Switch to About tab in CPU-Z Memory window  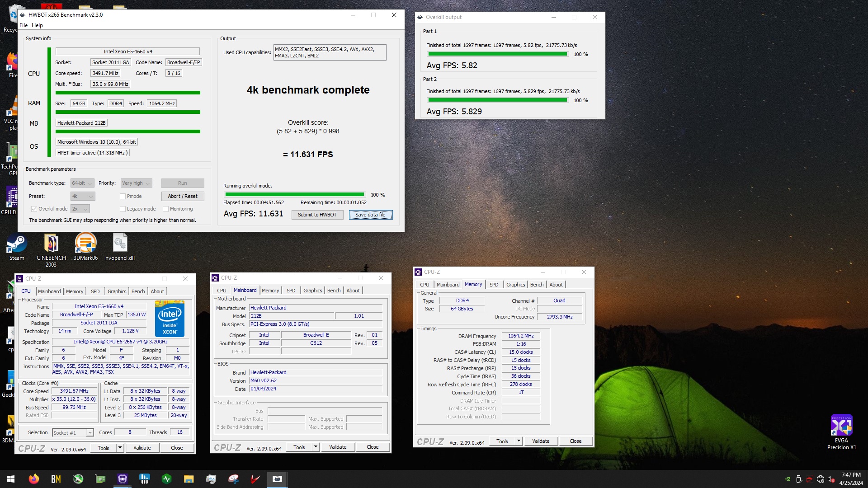[x=556, y=285]
